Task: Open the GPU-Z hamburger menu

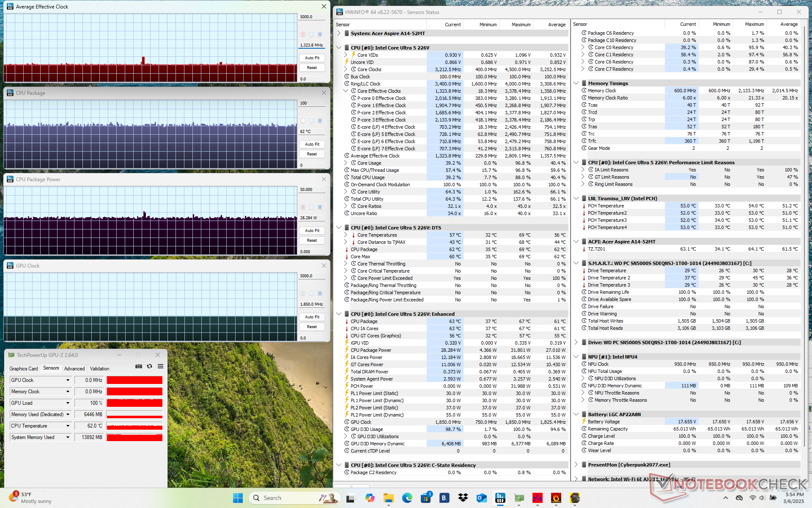Action: [160, 366]
